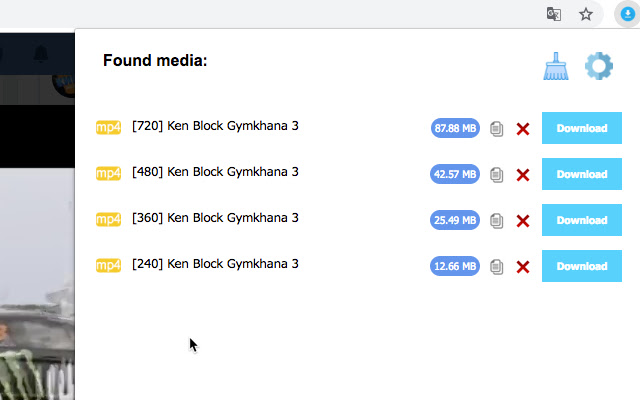Copy link for the 240 video
This screenshot has width=640, height=400.
[496, 267]
